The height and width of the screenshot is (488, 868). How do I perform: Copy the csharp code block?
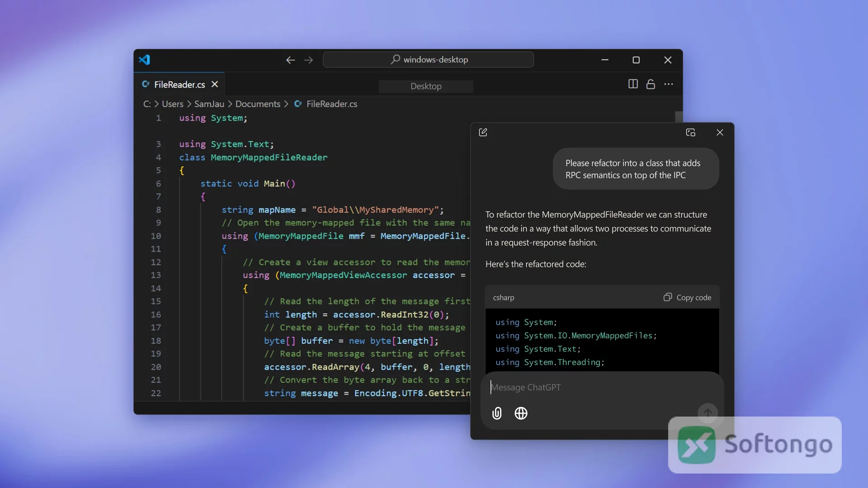click(x=687, y=298)
